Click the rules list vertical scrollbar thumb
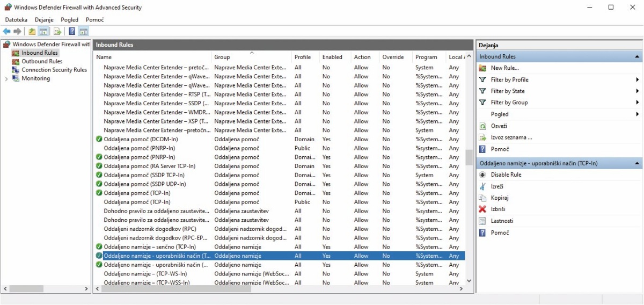The image size is (644, 305). pos(469,158)
